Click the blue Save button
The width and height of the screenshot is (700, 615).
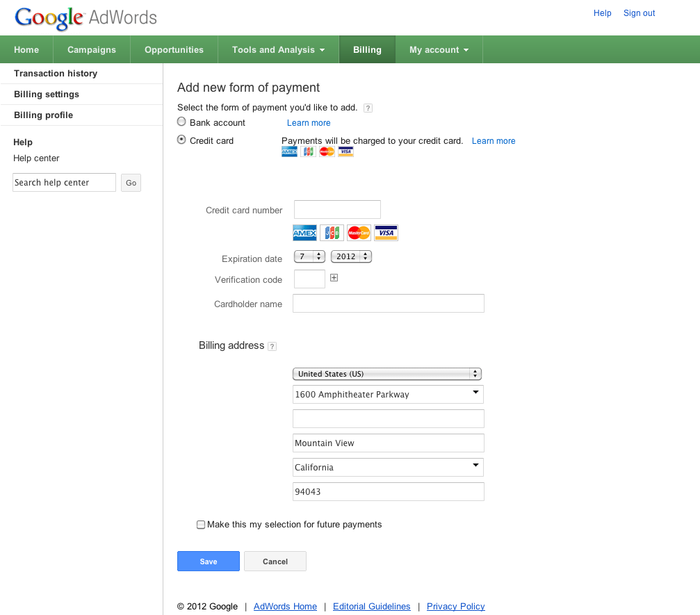209,561
